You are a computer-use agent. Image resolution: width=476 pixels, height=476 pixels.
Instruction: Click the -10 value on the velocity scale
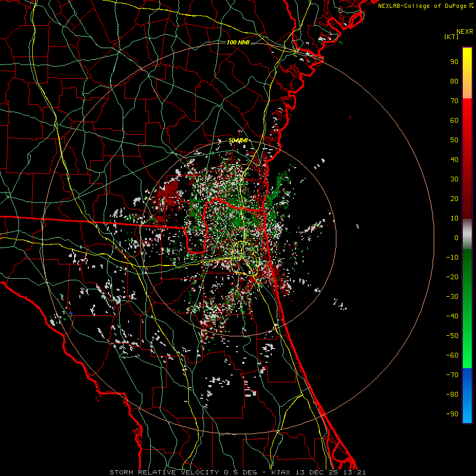click(452, 258)
